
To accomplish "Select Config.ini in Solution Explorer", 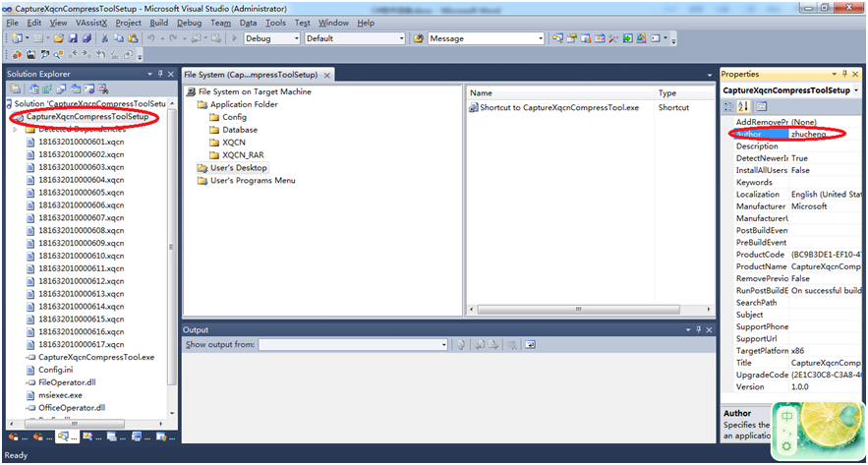I will (x=55, y=370).
